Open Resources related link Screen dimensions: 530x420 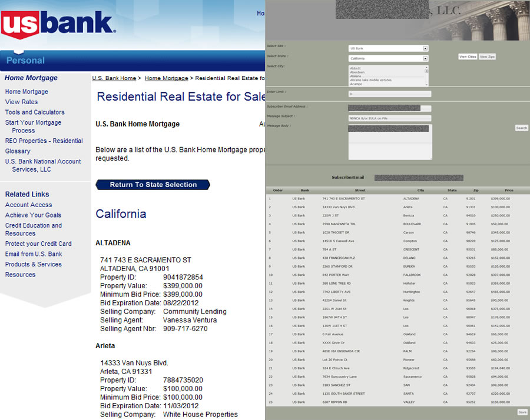[20, 275]
